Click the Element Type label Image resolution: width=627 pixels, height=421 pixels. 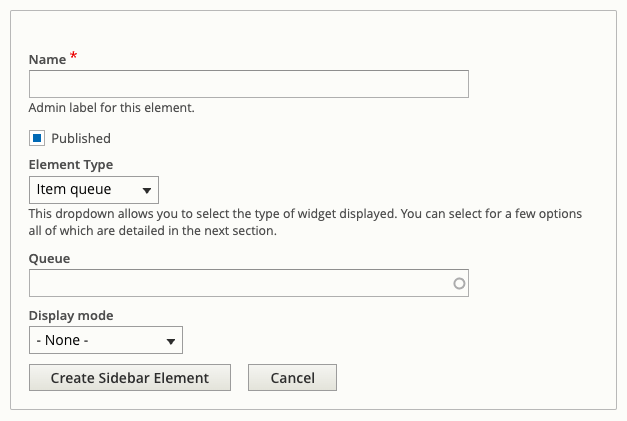tap(71, 165)
